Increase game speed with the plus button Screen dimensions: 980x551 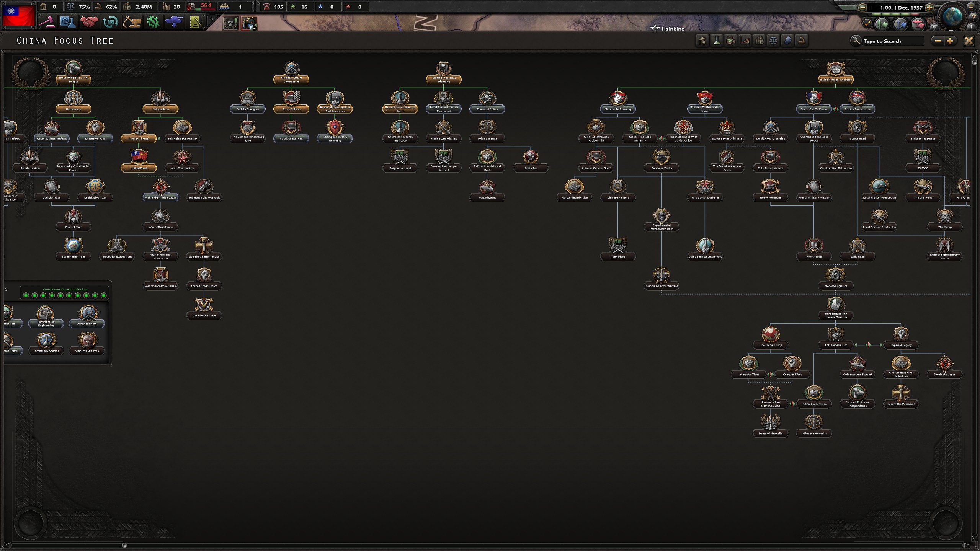click(929, 7)
